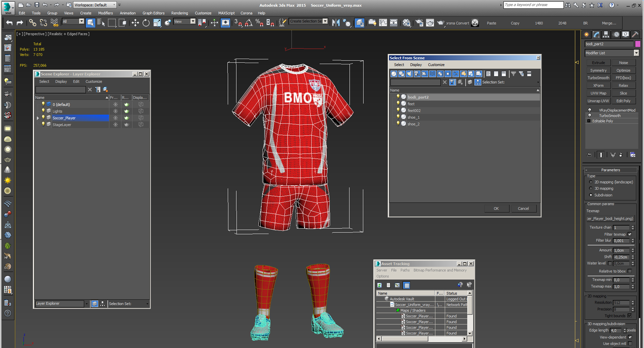Open the Graph Editors menu

(x=154, y=13)
